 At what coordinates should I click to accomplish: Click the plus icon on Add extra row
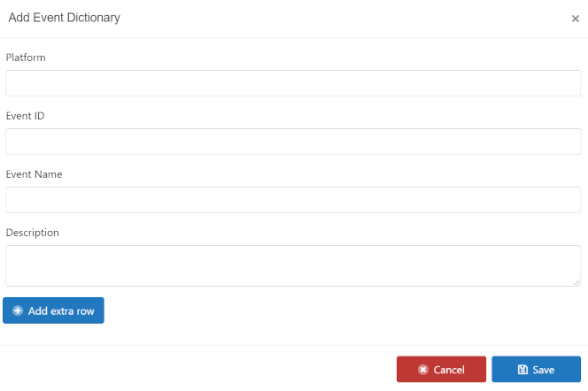tap(18, 310)
